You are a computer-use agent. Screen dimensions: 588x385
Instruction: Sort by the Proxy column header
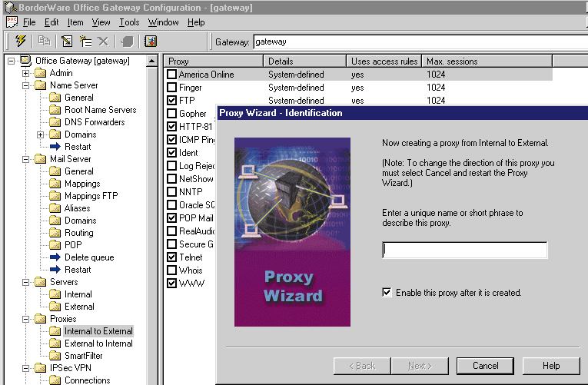coord(214,61)
